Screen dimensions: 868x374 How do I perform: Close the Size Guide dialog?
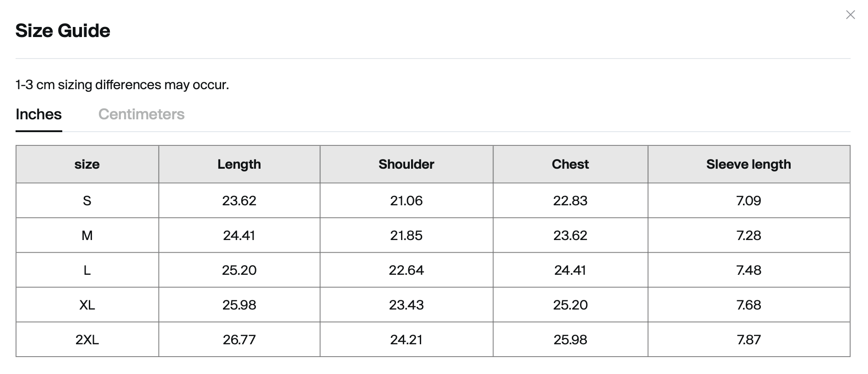pos(850,15)
